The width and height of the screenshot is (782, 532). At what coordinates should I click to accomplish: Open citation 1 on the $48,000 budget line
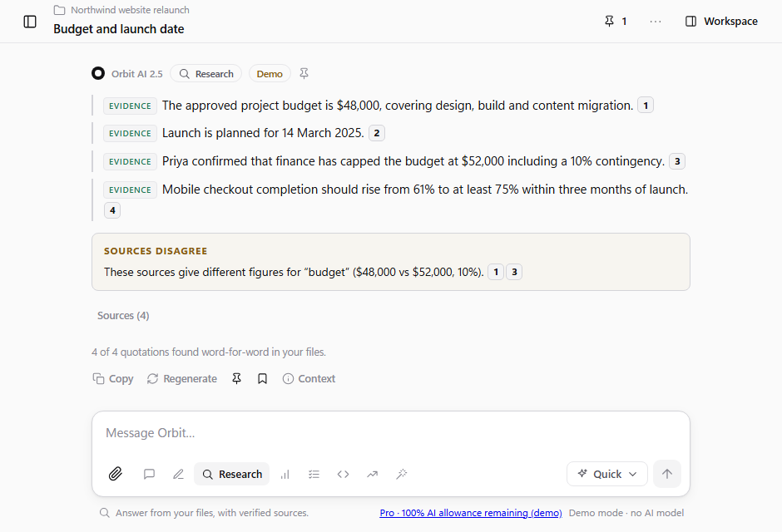click(646, 105)
